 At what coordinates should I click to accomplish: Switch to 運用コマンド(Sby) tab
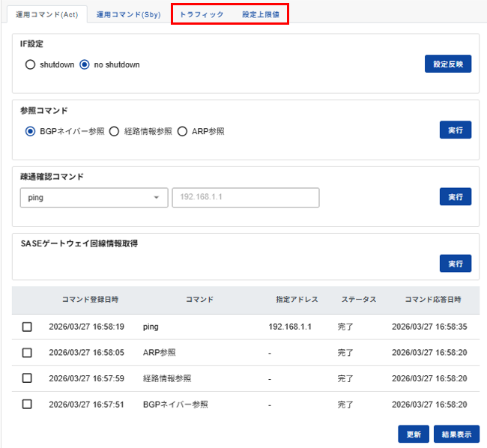tap(128, 14)
